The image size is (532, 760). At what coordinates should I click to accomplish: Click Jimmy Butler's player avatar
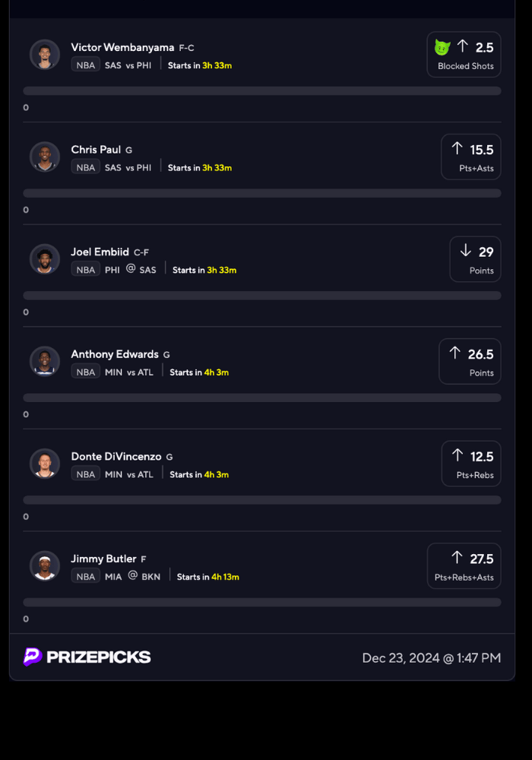tap(45, 565)
